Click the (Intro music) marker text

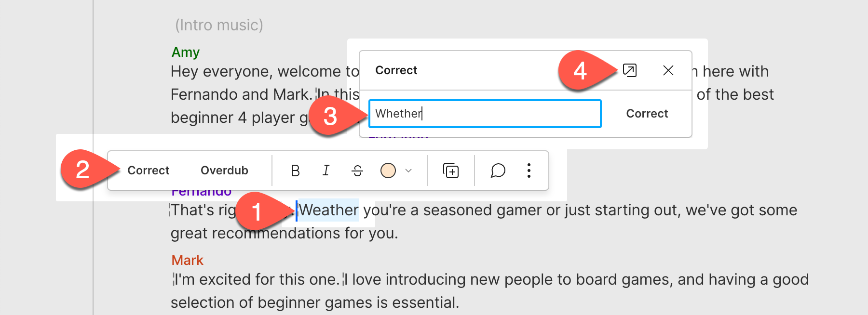coord(219,25)
